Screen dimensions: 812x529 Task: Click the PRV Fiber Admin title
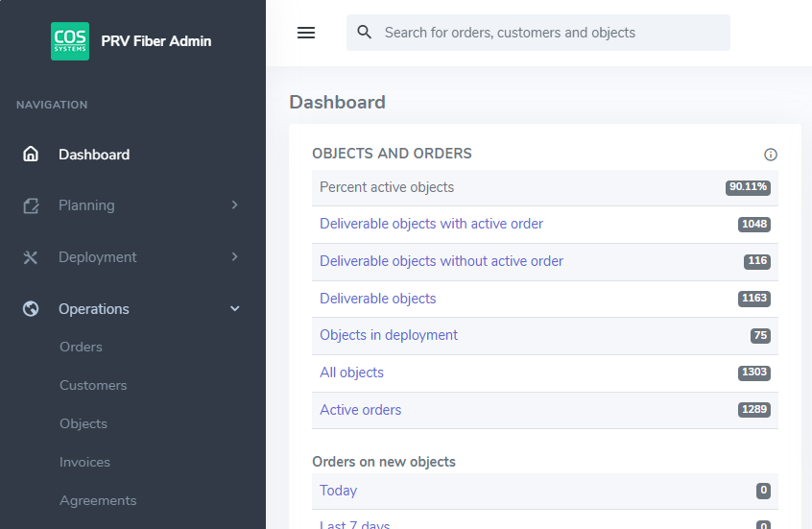(x=155, y=41)
